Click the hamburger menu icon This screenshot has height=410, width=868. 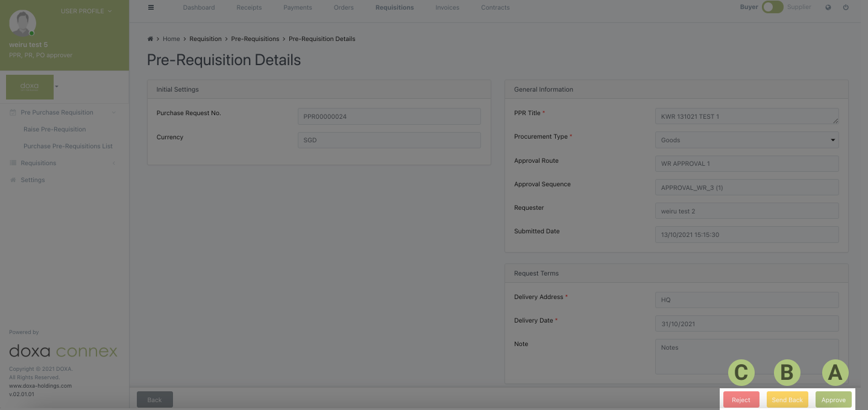pos(151,7)
